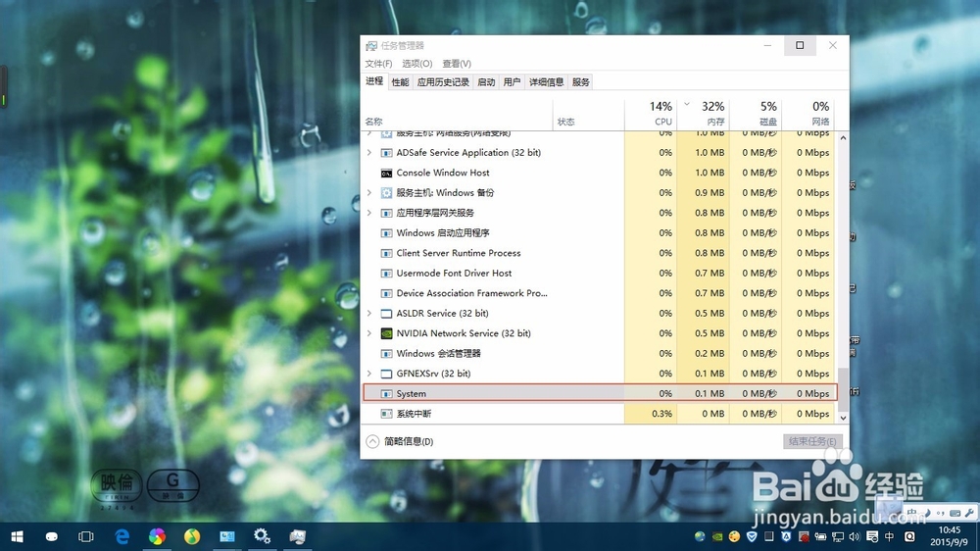Click the 状态 column header
This screenshot has width=980, height=551.
pyautogui.click(x=589, y=114)
